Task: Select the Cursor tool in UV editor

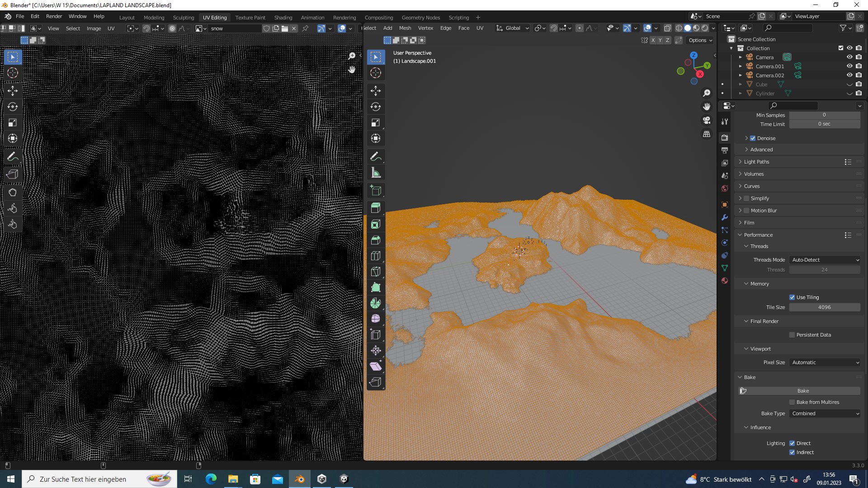Action: point(13,73)
